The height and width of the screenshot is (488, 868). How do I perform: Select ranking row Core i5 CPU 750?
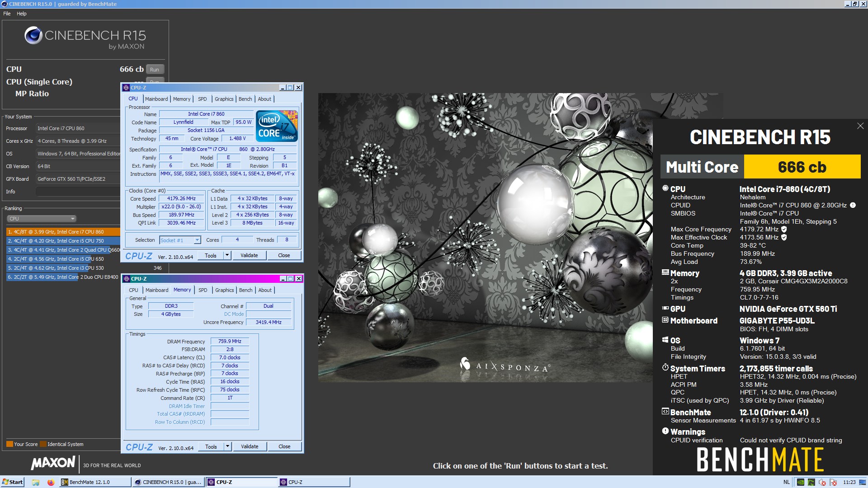pos(63,241)
